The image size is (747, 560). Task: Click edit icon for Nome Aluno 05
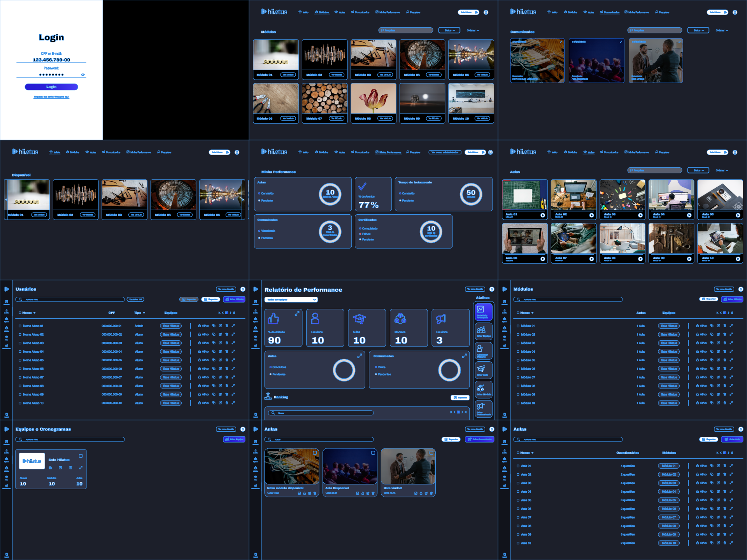tap(220, 360)
